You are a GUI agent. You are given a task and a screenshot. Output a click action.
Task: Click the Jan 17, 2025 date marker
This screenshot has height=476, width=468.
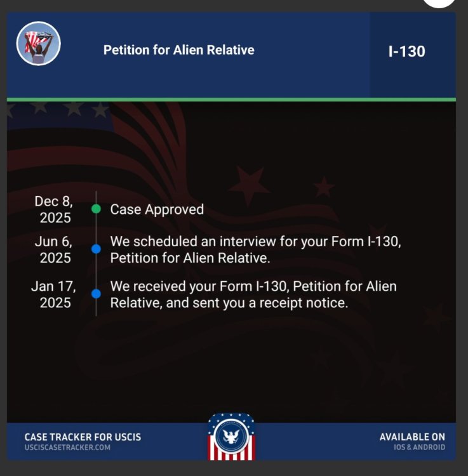tap(54, 294)
